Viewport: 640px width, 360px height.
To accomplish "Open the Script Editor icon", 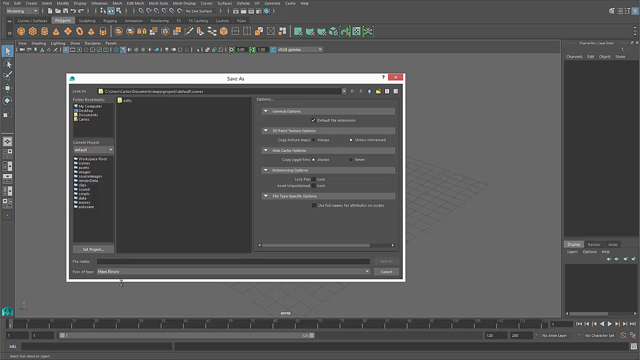I will 633,347.
